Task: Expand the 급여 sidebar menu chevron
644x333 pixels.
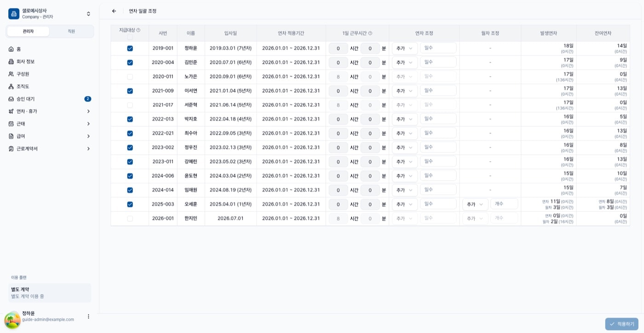Action: tap(88, 136)
